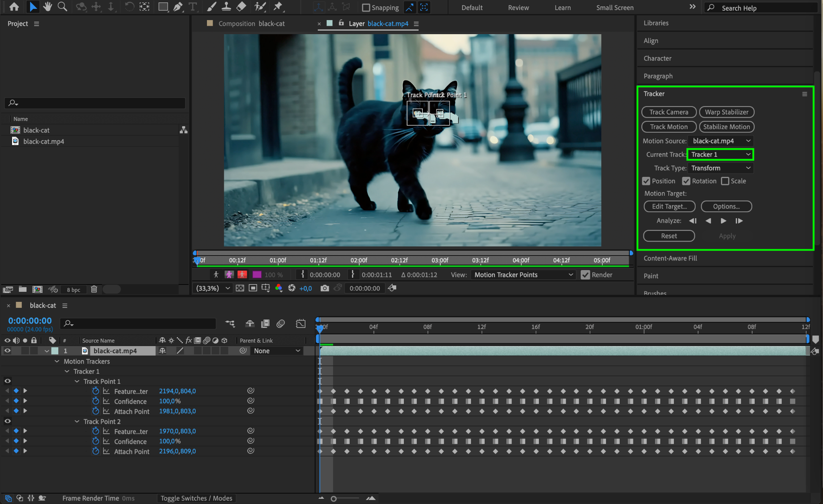
Task: Click the Edit Target button
Action: coord(669,207)
